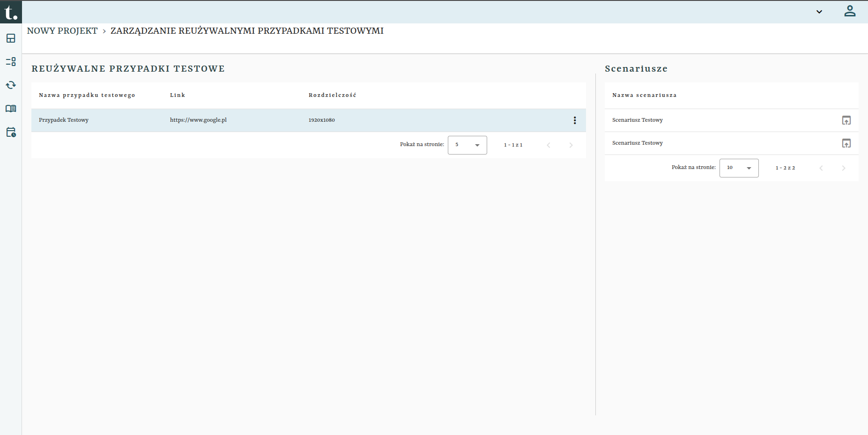Viewport: 868px width, 435px height.
Task: Go to previous page in scenarios table
Action: [821, 168]
